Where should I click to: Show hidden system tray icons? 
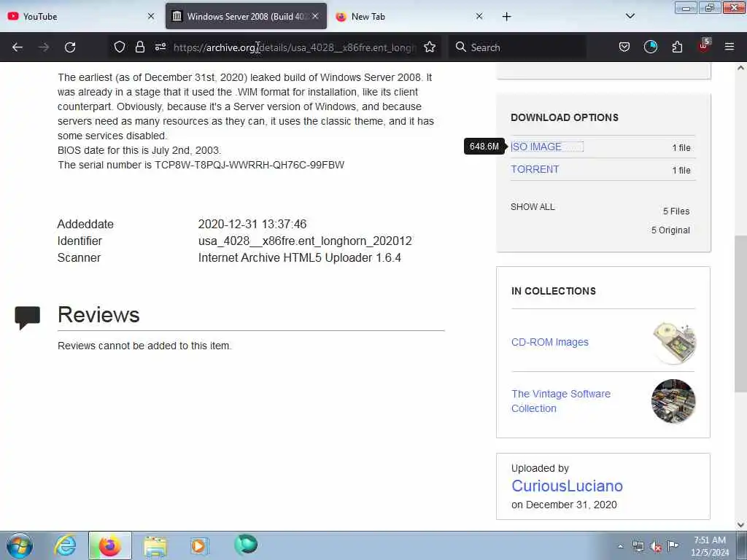tap(620, 546)
